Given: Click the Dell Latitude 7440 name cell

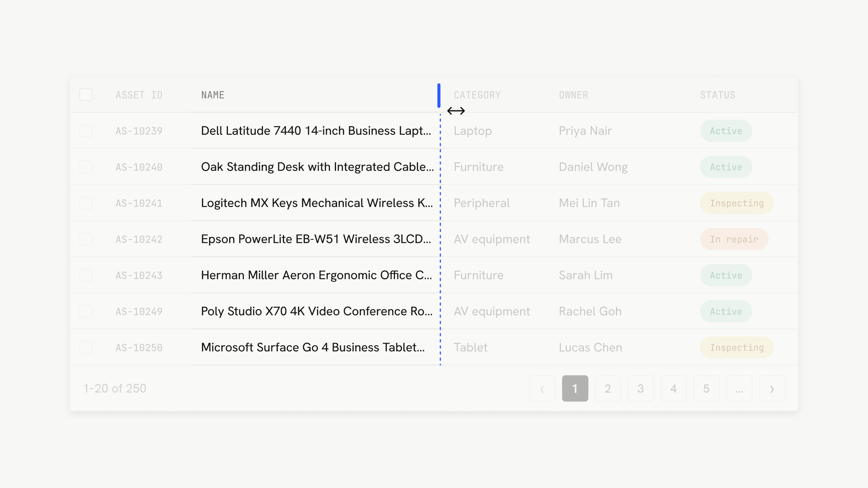Looking at the screenshot, I should (x=316, y=131).
